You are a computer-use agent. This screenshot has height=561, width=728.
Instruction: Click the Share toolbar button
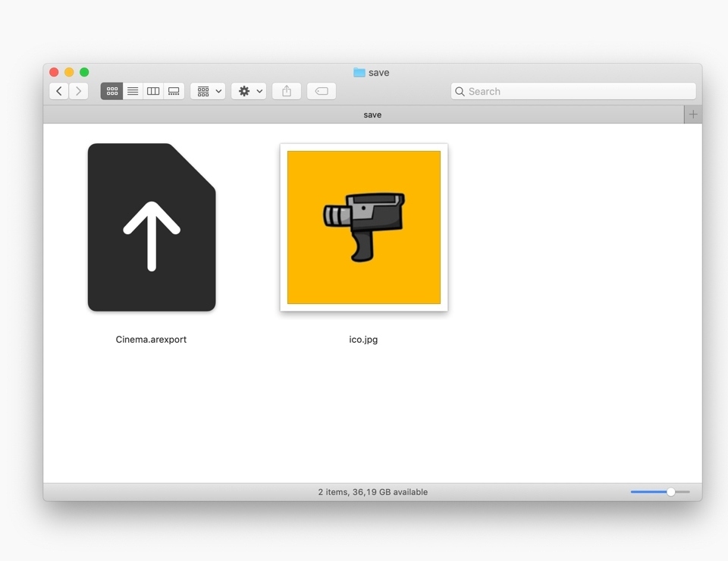coord(287,91)
